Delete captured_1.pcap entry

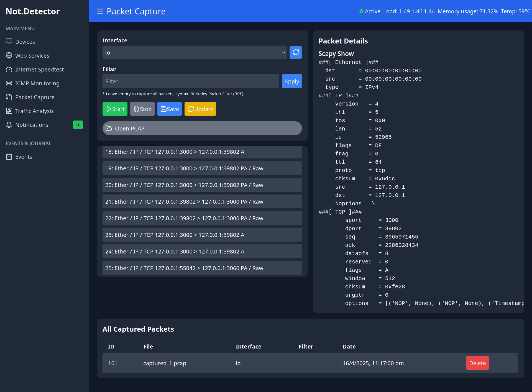(x=477, y=363)
